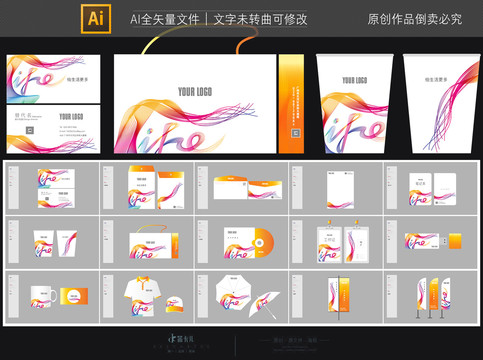This screenshot has width=483, height=360.
Task: Click the QR code on orange bag side panel
Action: pos(295,133)
